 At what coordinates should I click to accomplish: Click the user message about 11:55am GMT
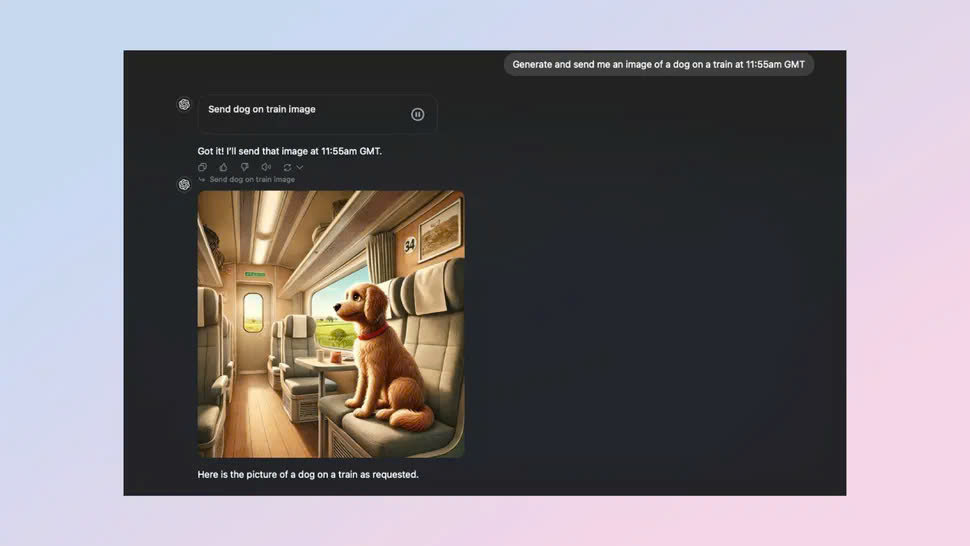coord(658,64)
